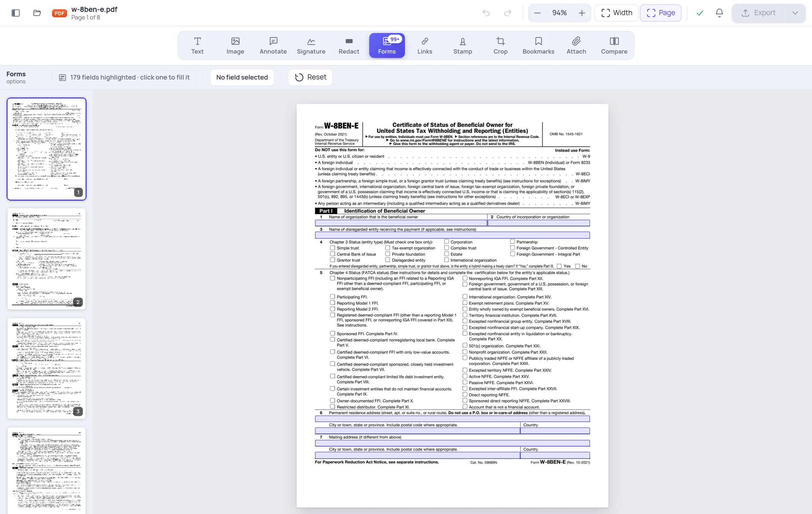Viewport: 812px width, 514px height.
Task: Check the Estate checkbox
Action: (x=447, y=254)
